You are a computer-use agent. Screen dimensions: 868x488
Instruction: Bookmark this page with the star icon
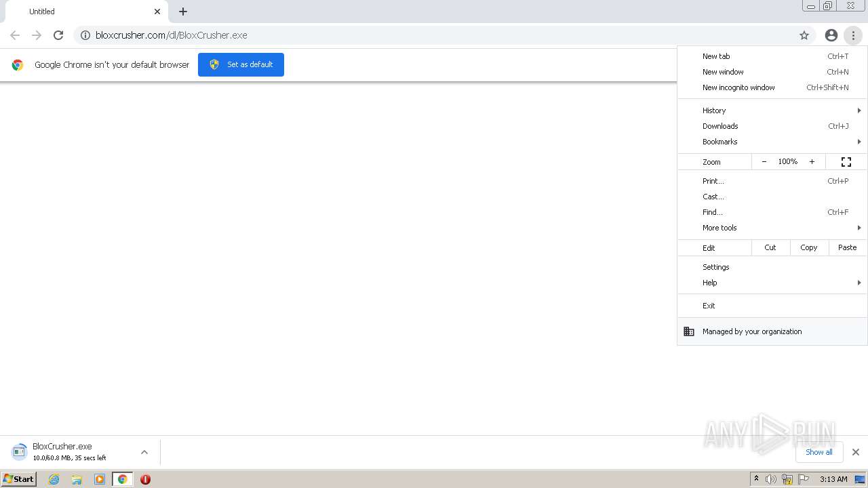804,35
